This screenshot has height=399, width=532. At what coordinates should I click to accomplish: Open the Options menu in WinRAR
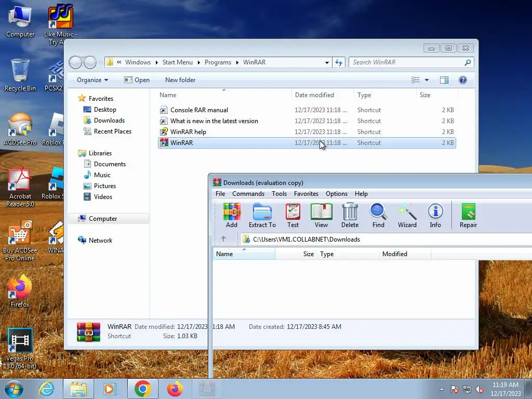point(337,194)
